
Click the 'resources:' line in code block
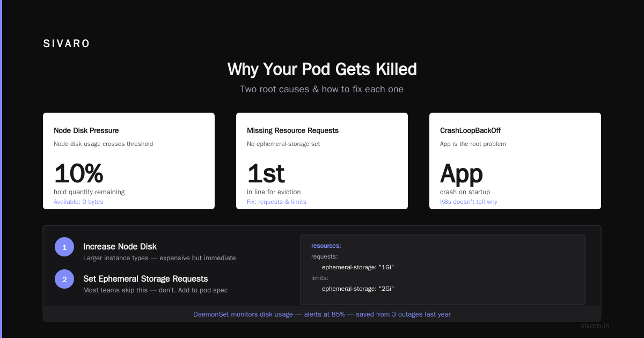point(326,246)
